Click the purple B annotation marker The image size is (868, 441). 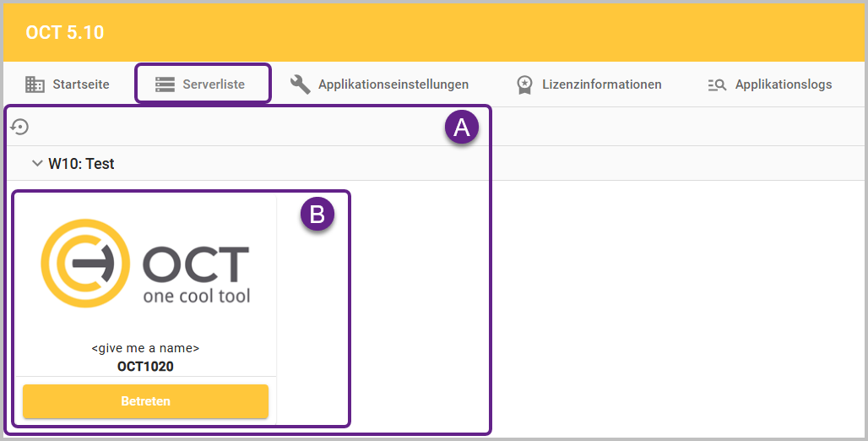[317, 215]
